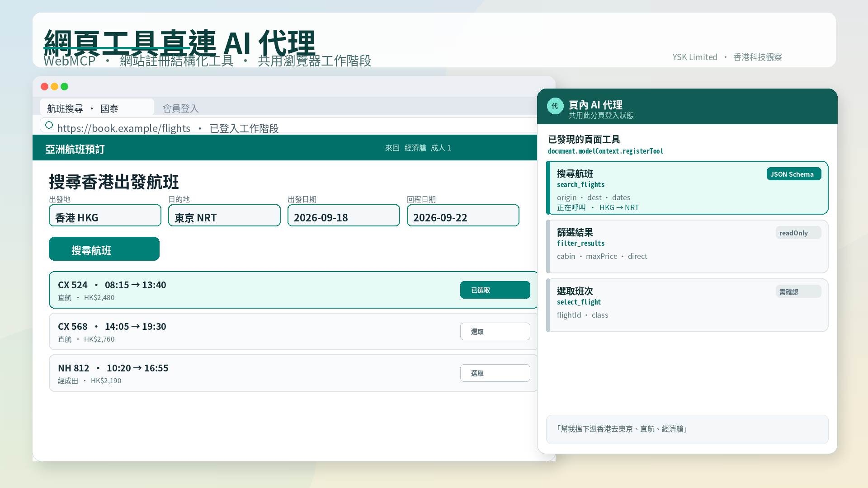Click 已選取 button for CX 524

[495, 290]
